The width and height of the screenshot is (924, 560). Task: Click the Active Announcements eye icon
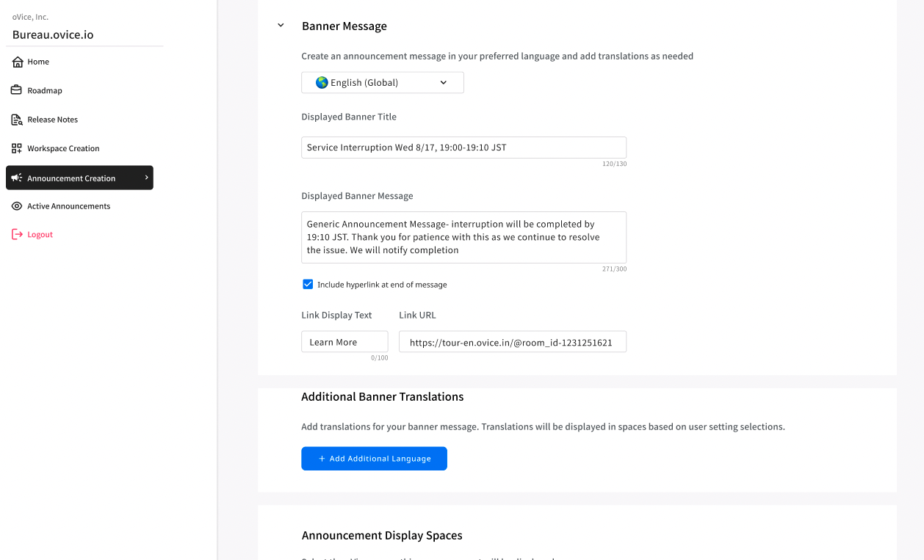16,206
